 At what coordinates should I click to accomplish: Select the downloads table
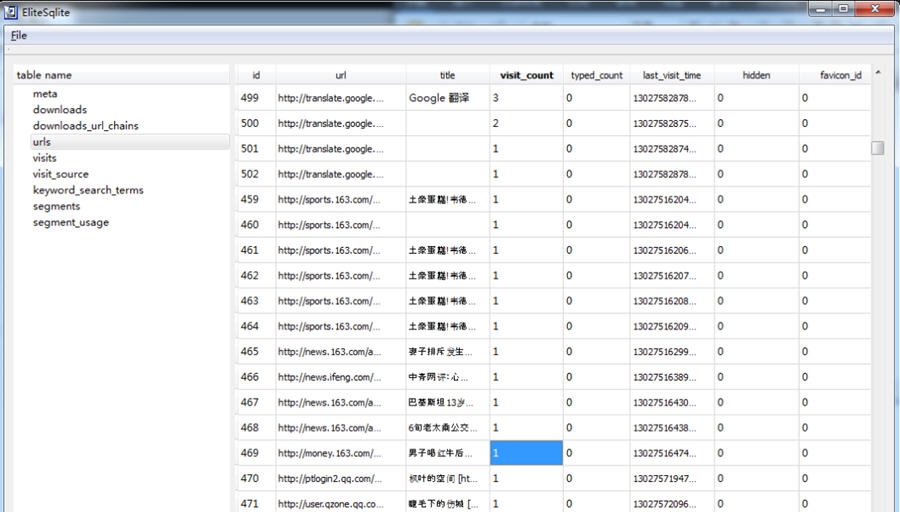(x=59, y=110)
